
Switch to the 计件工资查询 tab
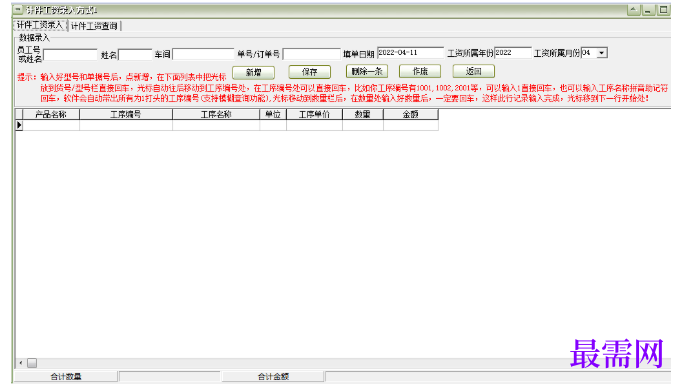(x=94, y=26)
